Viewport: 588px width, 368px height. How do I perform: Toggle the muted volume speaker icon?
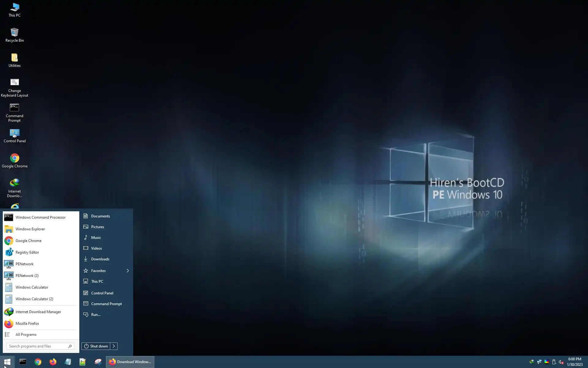pyautogui.click(x=561, y=362)
